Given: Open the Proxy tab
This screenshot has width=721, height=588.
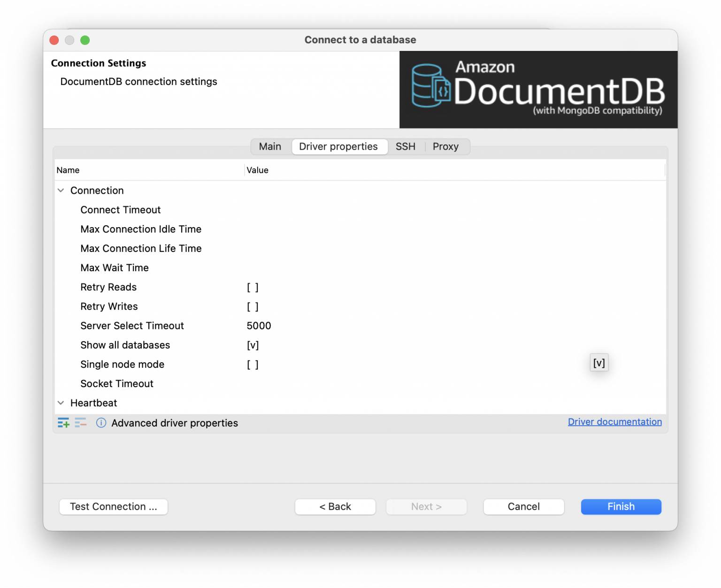Looking at the screenshot, I should (445, 146).
